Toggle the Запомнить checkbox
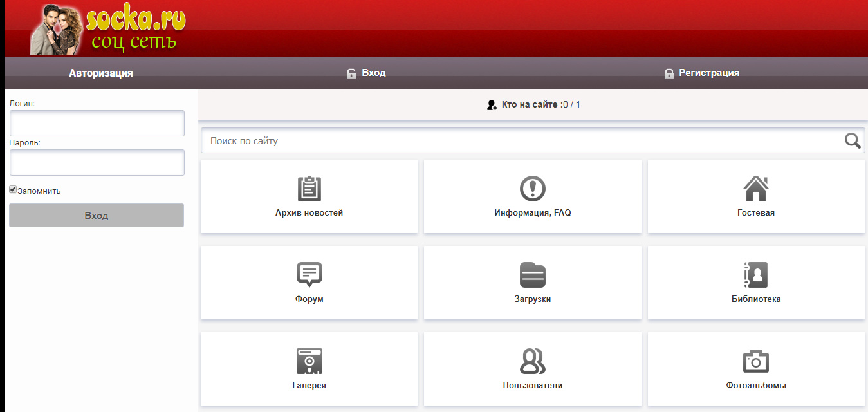This screenshot has height=412, width=868. (13, 190)
